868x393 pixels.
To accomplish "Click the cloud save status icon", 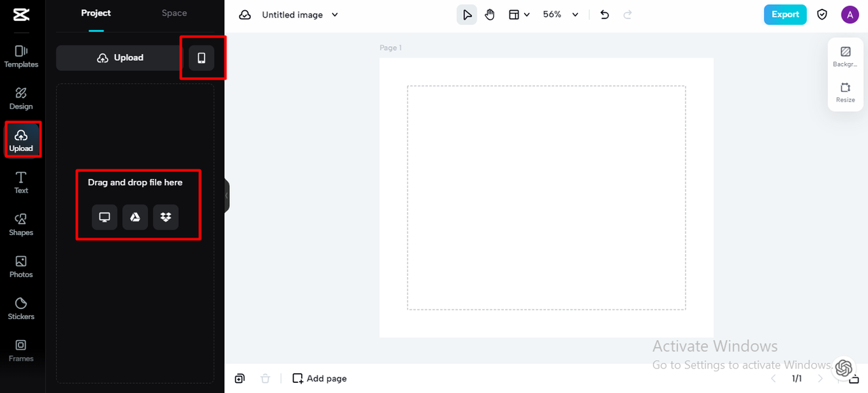I will [x=245, y=15].
